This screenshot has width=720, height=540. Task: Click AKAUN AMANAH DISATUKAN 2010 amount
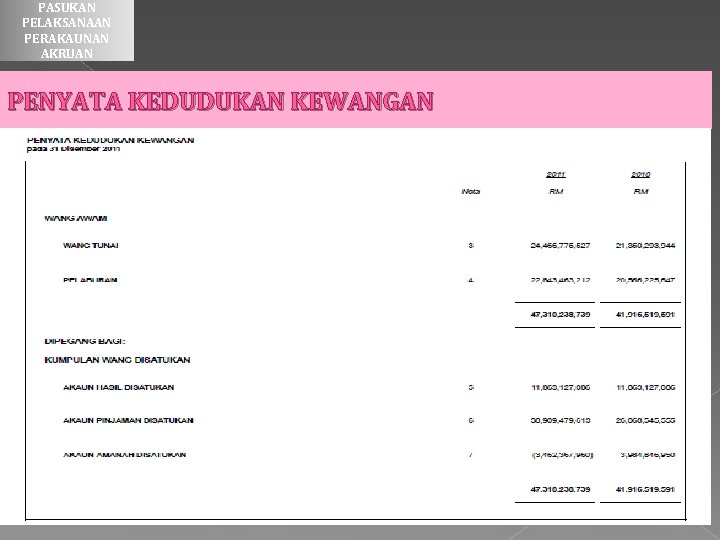pyautogui.click(x=647, y=455)
